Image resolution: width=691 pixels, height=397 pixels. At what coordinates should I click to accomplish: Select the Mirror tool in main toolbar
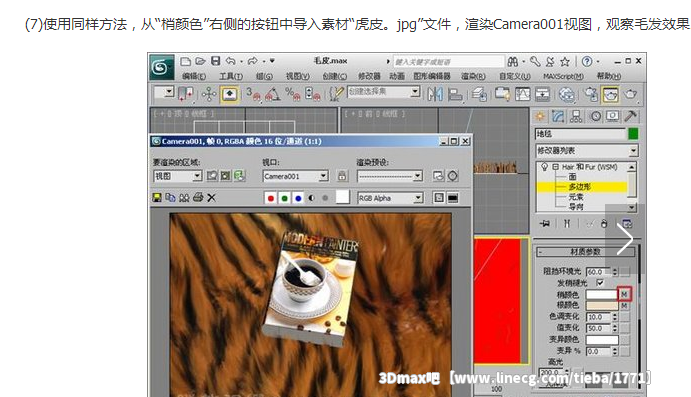(435, 94)
